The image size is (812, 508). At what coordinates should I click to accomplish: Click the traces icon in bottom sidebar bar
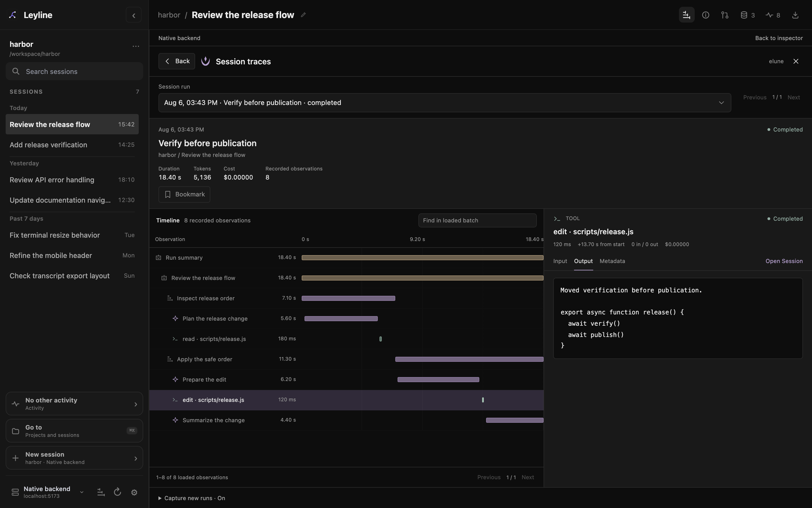click(101, 492)
